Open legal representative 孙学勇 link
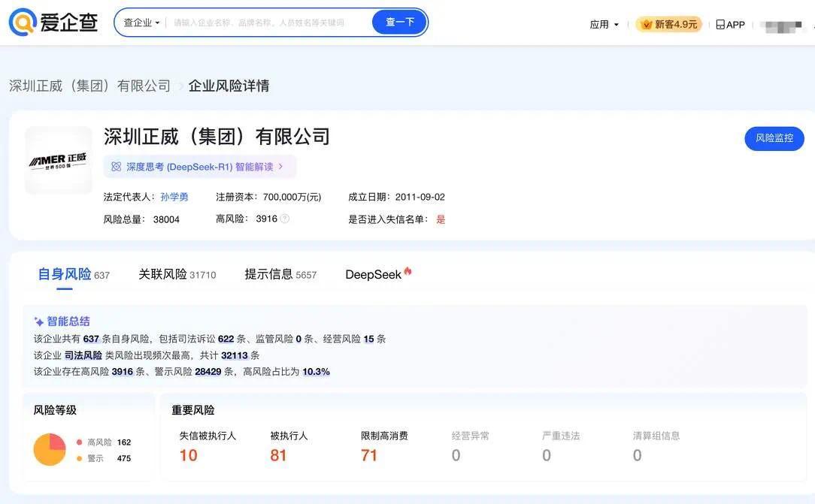This screenshot has width=815, height=504. click(174, 198)
